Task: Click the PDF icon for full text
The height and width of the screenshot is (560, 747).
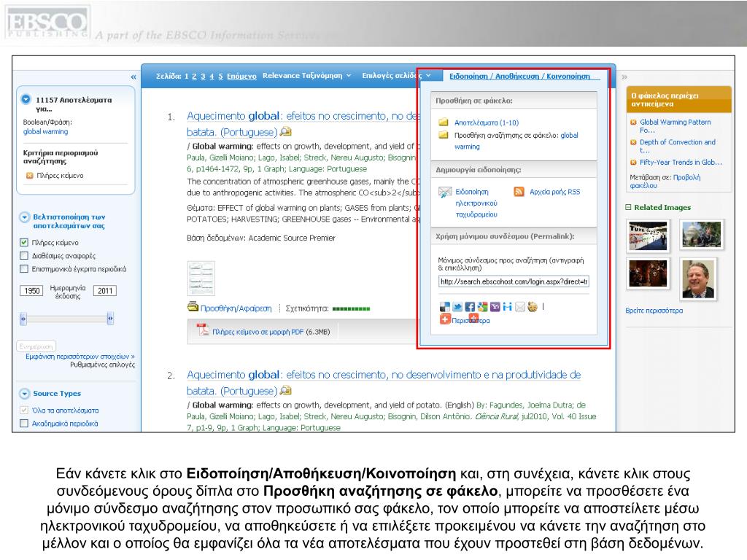Action: tap(204, 330)
